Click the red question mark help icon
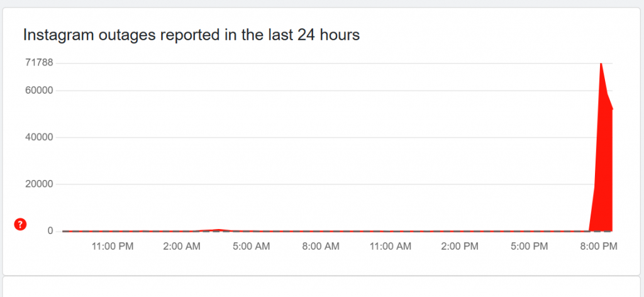This screenshot has height=297, width=644. click(20, 224)
